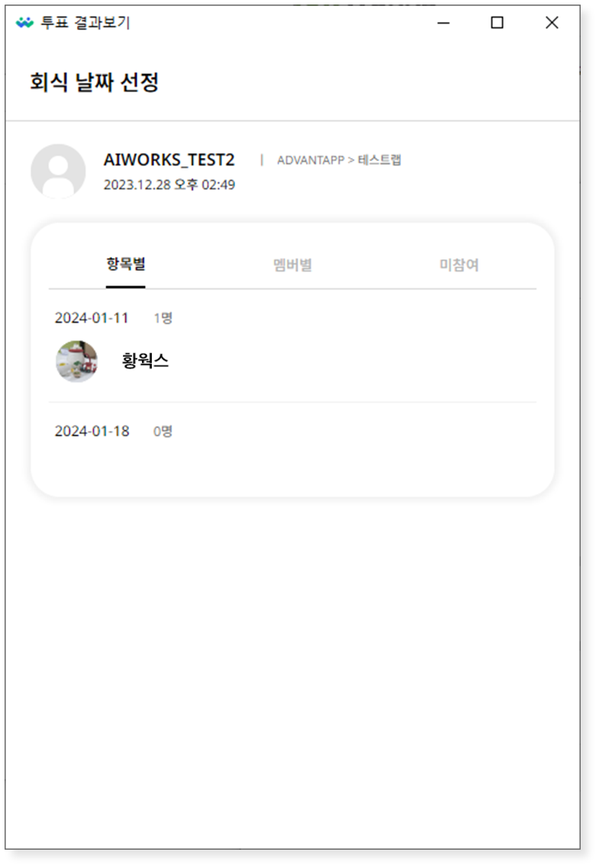The image size is (599, 868).
Task: Switch to the 미참여 tab
Action: click(x=459, y=265)
